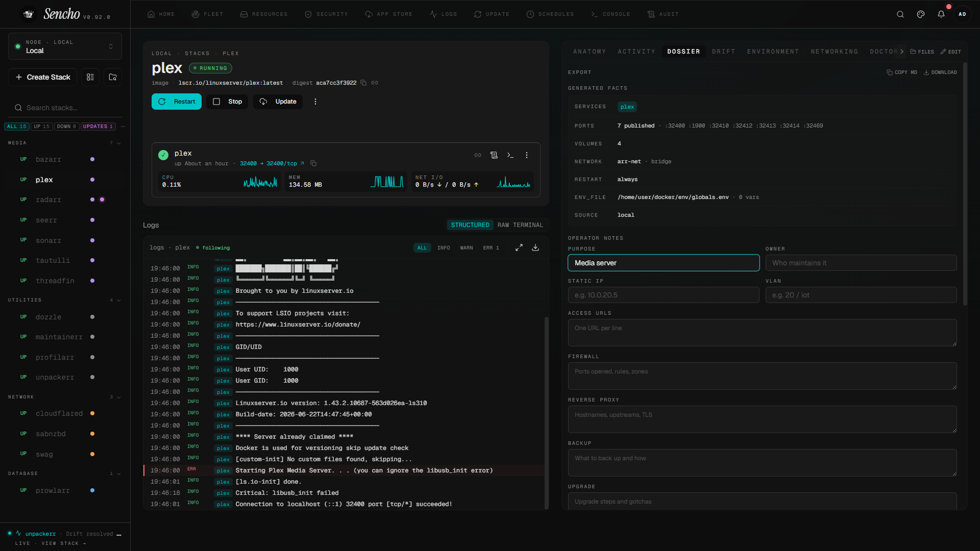
Task: Open the import stack folder icon
Action: coord(113,77)
